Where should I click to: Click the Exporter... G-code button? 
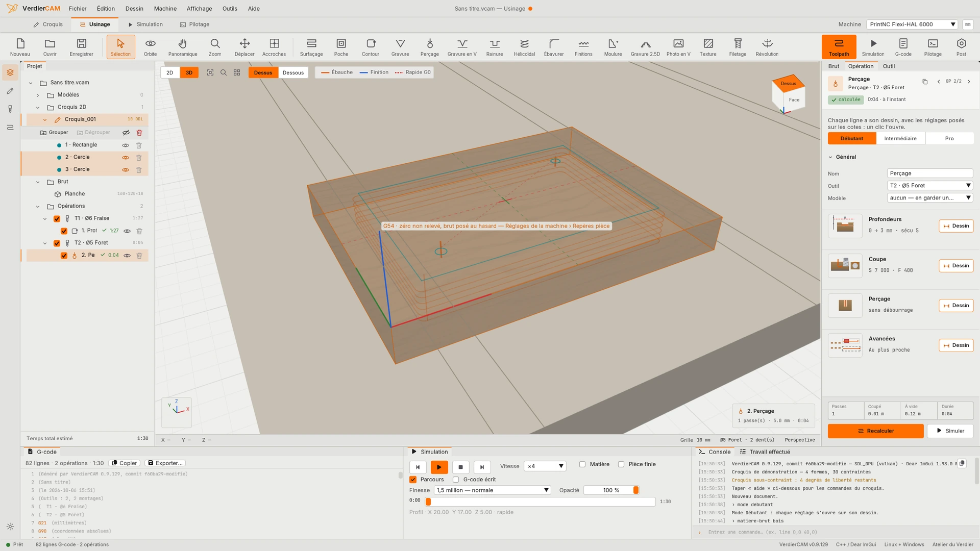[165, 463]
